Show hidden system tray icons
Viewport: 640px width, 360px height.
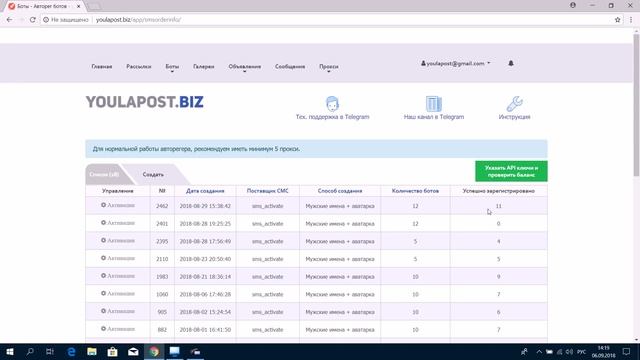click(x=539, y=352)
